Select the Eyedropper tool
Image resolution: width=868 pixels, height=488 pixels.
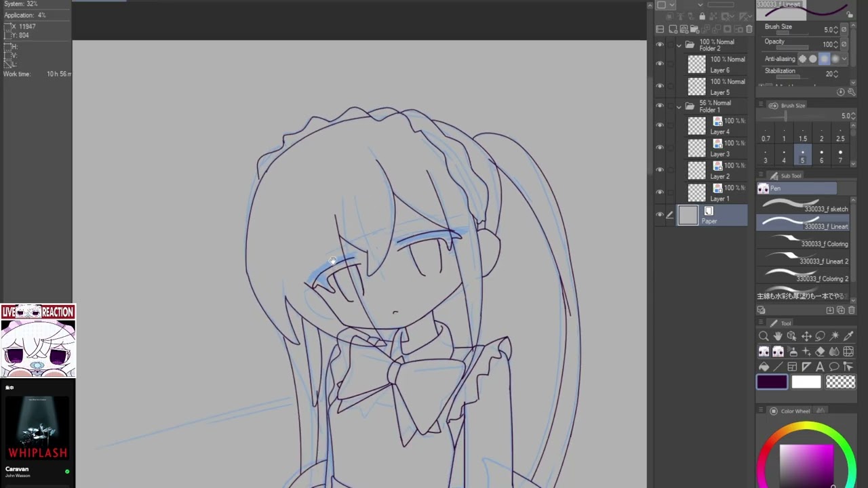[848, 336]
